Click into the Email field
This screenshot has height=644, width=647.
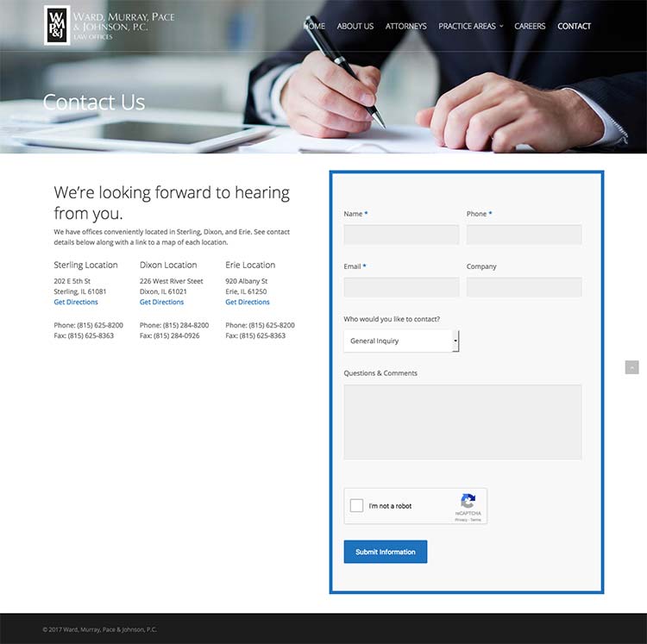[x=401, y=287]
